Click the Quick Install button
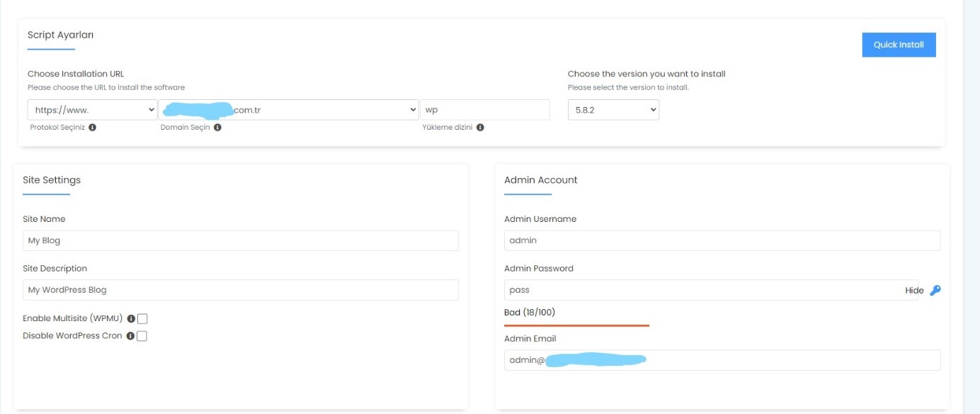This screenshot has width=980, height=414. pyautogui.click(x=899, y=45)
